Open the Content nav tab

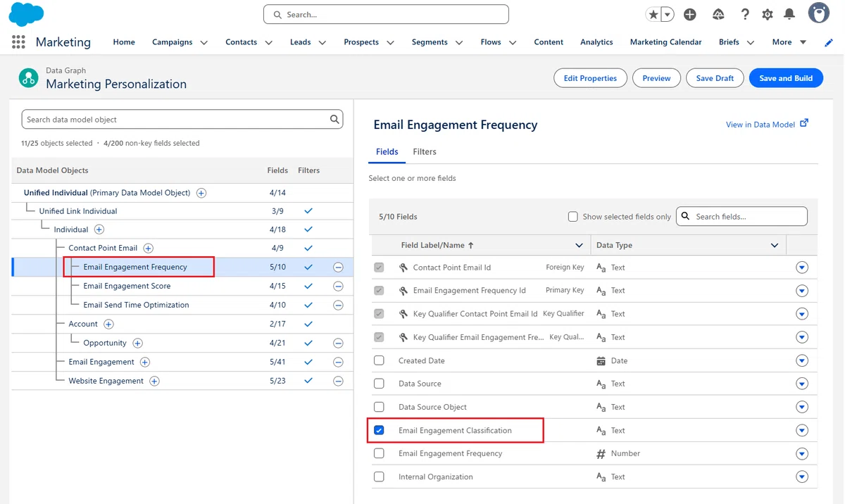(549, 42)
